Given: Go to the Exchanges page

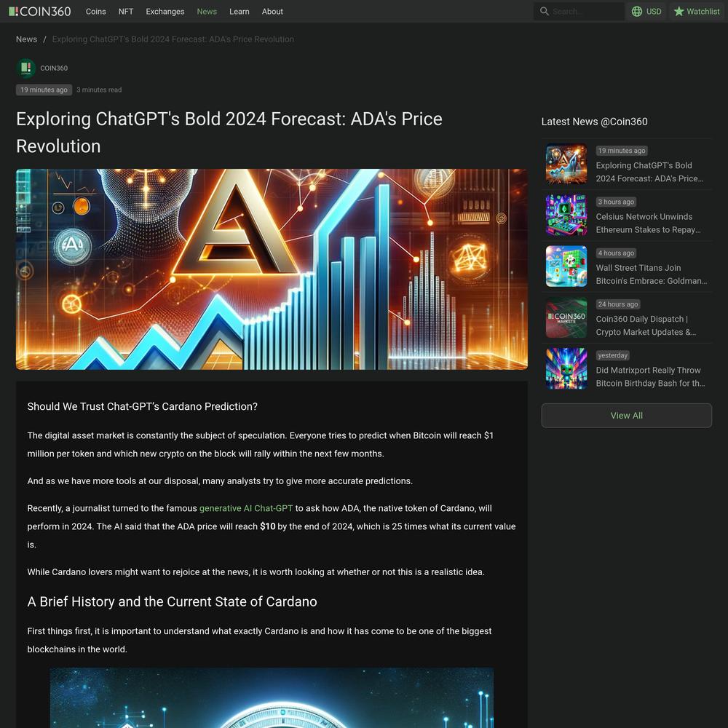Looking at the screenshot, I should pos(165,12).
